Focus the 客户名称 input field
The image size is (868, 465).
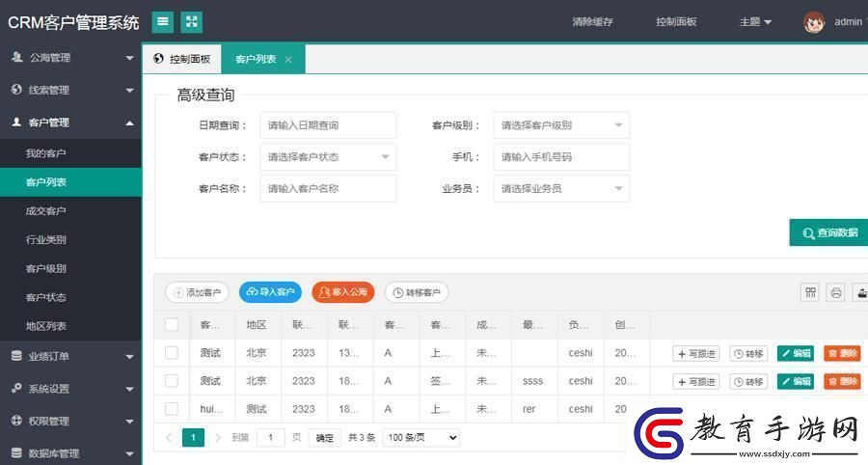pos(328,189)
